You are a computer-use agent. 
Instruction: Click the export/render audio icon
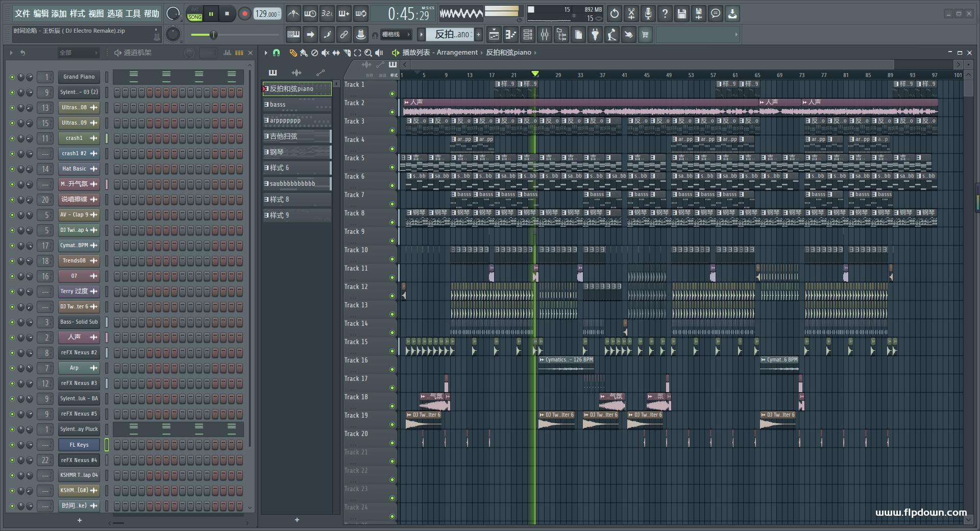coord(699,14)
